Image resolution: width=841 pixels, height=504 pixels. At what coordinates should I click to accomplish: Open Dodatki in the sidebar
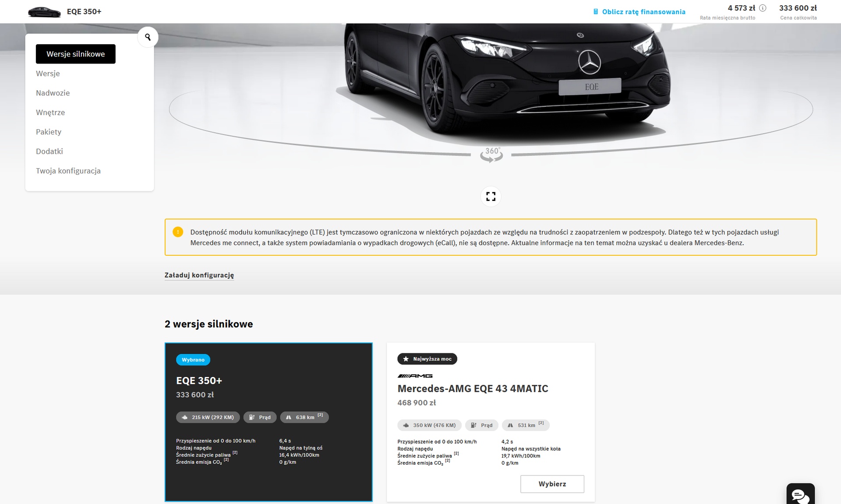click(x=49, y=152)
